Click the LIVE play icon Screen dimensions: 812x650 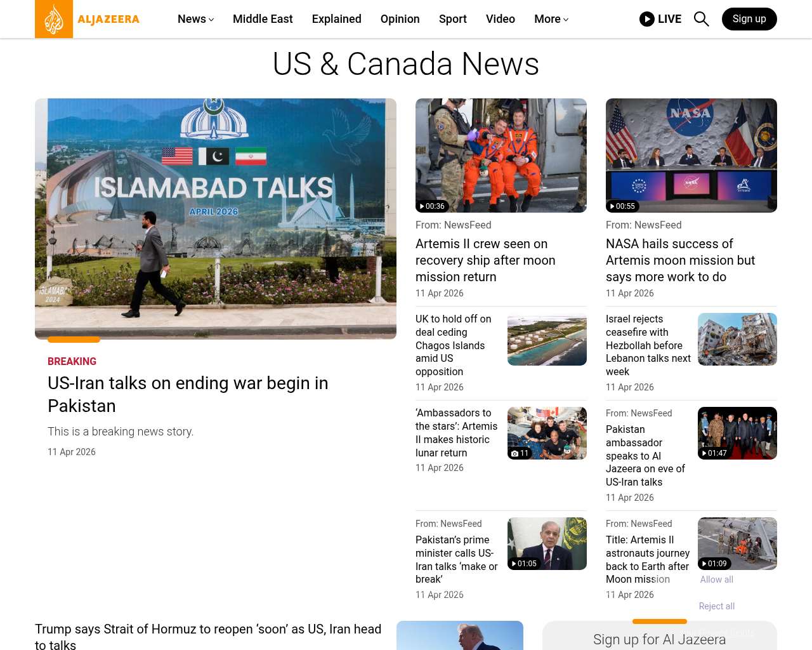pos(647,19)
